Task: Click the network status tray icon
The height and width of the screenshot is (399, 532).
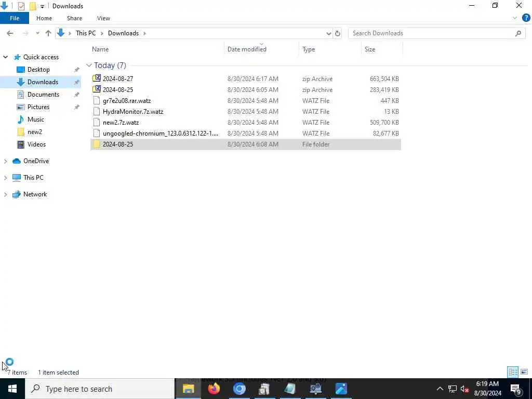Action: coord(453,389)
